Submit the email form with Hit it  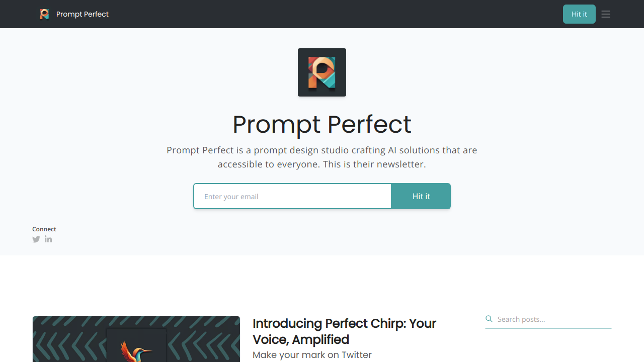tap(421, 196)
